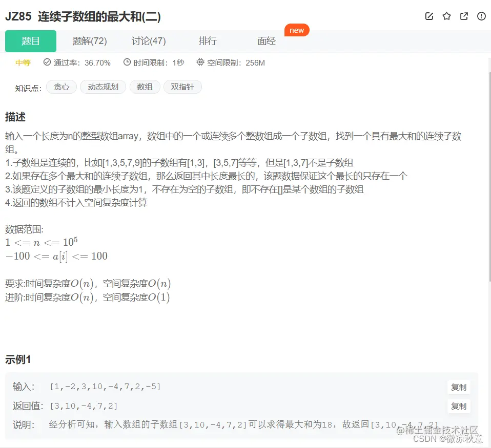Select the 贪心 knowledge tag
This screenshot has height=448, width=491.
click(61, 87)
